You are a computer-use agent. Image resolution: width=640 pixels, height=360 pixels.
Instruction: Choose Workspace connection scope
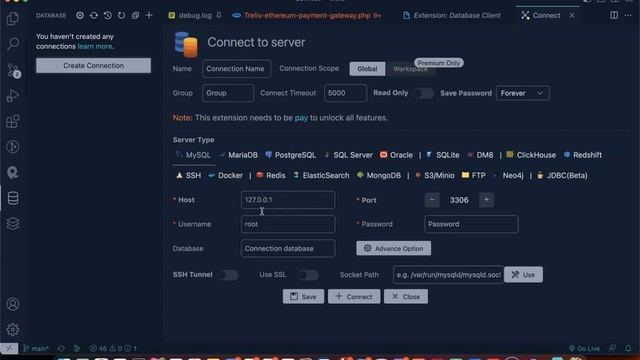click(410, 69)
